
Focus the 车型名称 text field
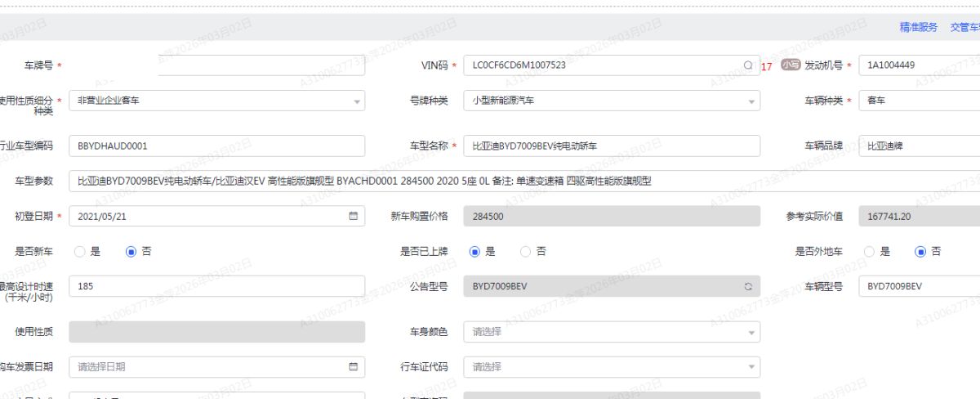coord(611,146)
